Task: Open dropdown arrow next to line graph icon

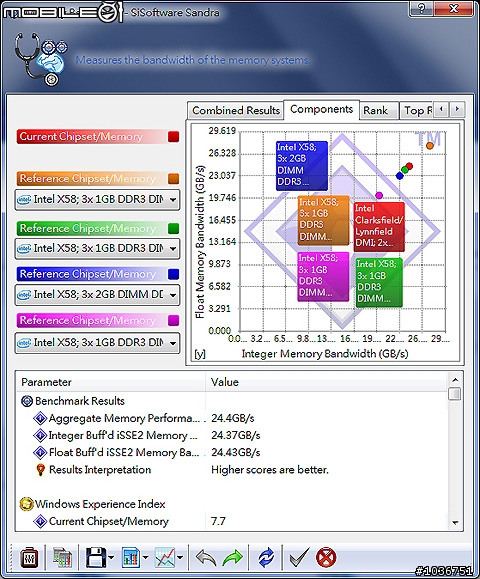Action: 180,558
